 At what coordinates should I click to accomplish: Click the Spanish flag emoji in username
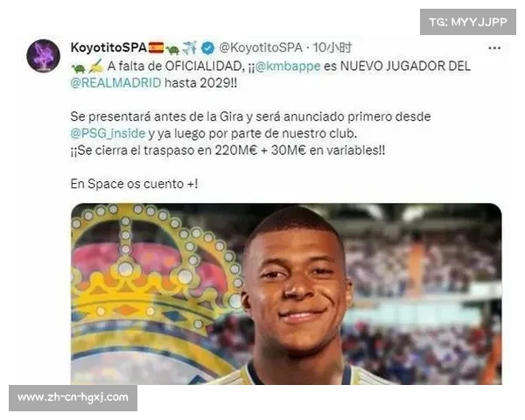156,47
